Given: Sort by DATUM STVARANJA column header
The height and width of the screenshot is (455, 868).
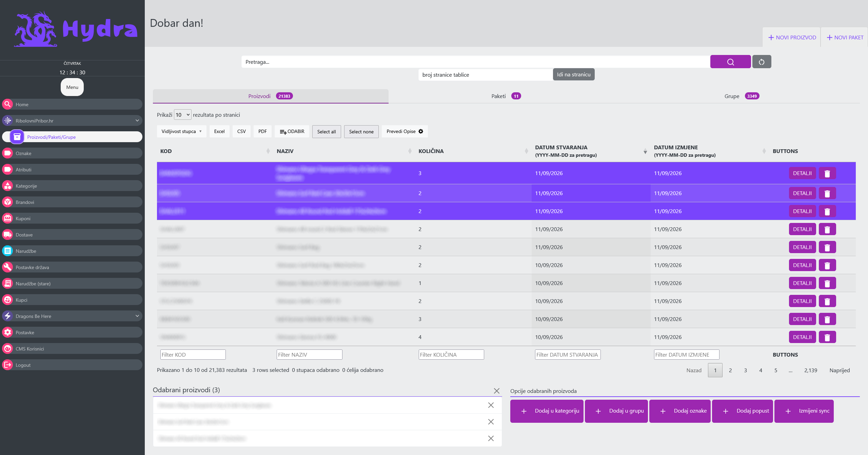Looking at the screenshot, I should point(591,151).
